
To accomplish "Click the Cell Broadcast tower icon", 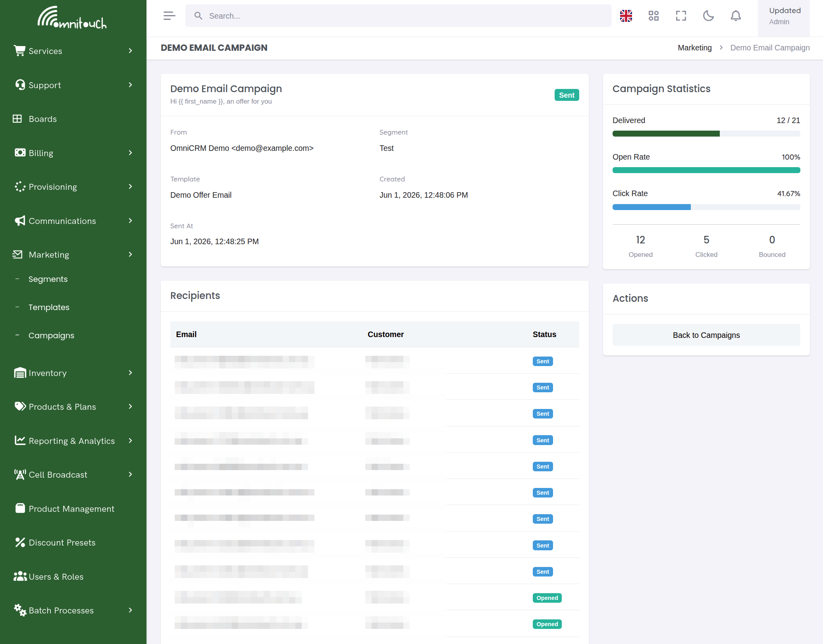I will [x=20, y=474].
